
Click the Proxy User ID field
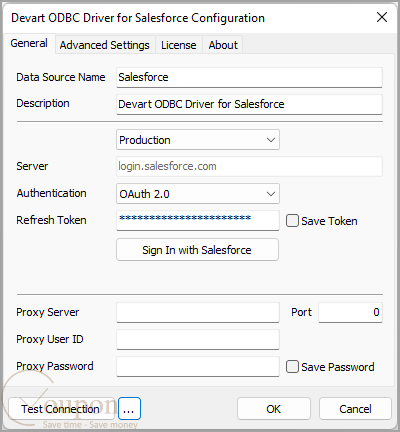[x=198, y=339]
